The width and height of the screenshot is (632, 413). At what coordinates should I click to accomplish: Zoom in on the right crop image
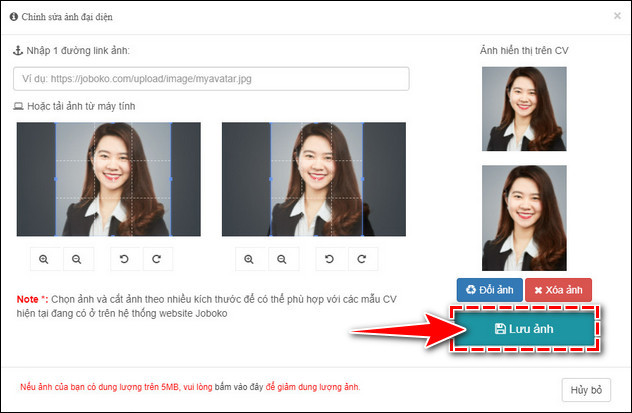click(249, 259)
